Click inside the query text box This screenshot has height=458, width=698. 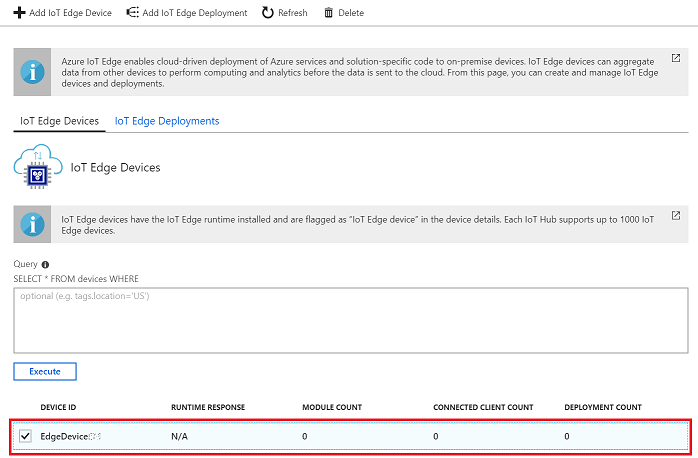coord(350,319)
